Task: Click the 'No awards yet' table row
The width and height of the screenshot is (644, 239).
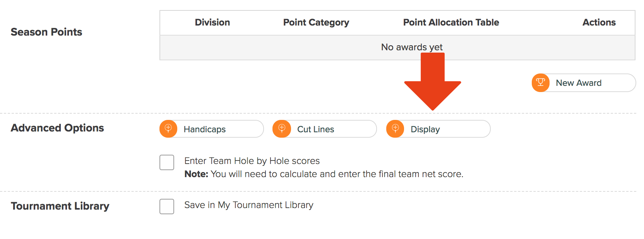Action: point(397,48)
